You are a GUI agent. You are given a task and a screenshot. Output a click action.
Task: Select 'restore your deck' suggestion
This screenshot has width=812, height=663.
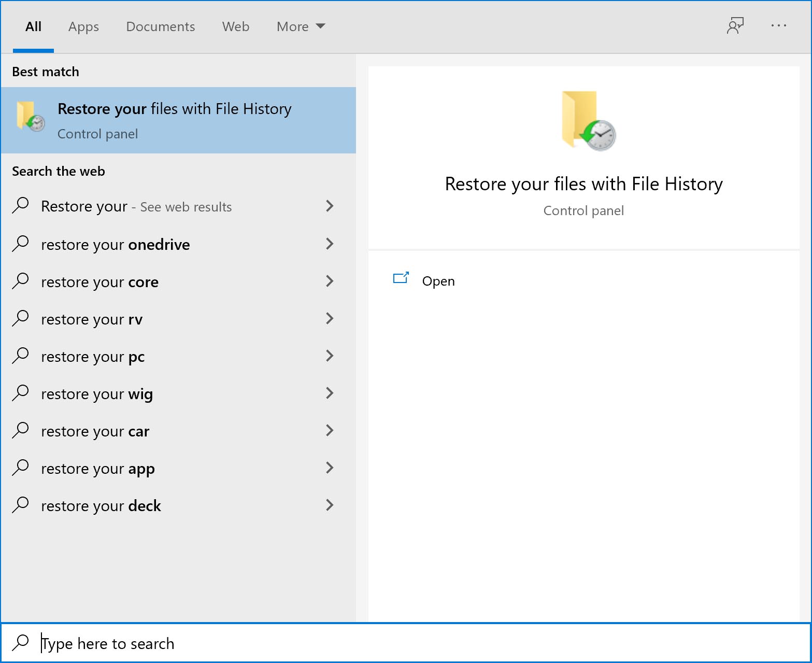[x=178, y=505]
